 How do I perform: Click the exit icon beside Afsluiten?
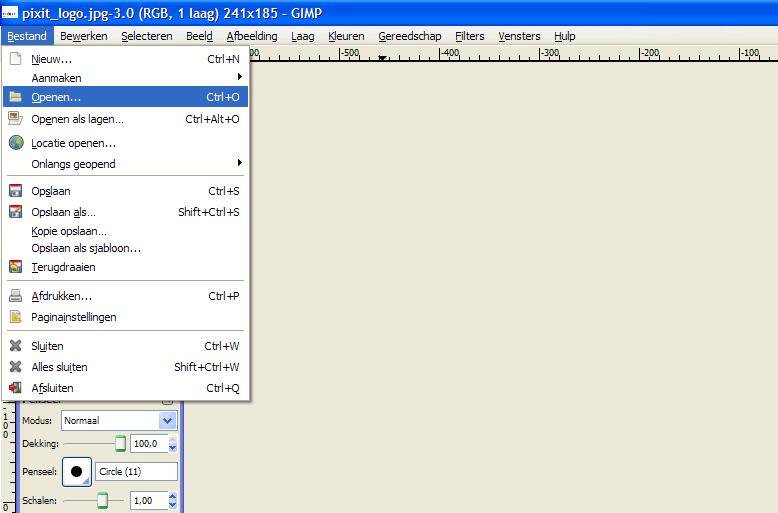coord(15,387)
